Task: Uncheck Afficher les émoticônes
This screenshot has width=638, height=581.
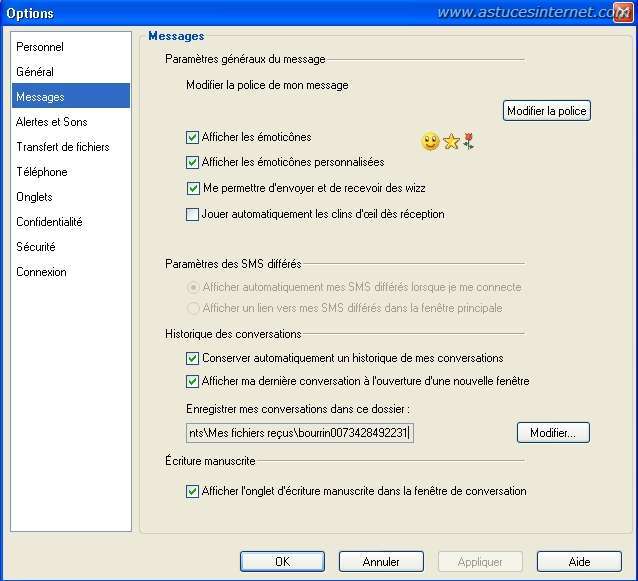Action: click(x=192, y=137)
